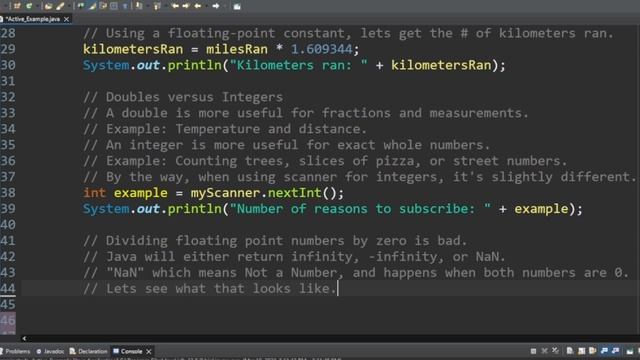Click the int keyword on line 38

[x=94, y=193]
